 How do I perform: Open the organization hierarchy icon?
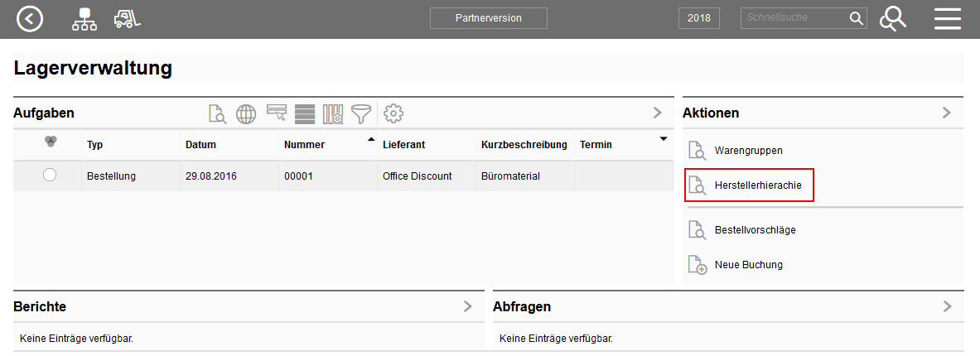[84, 18]
